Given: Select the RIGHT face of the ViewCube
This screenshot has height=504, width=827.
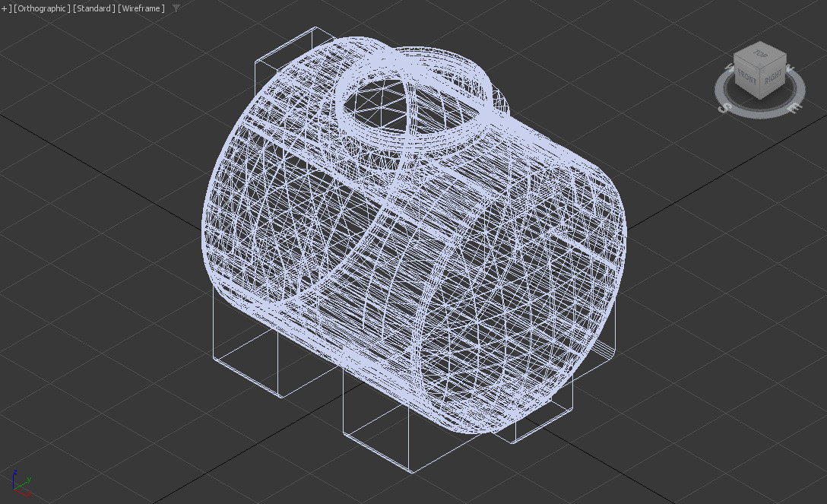Looking at the screenshot, I should point(773,78).
